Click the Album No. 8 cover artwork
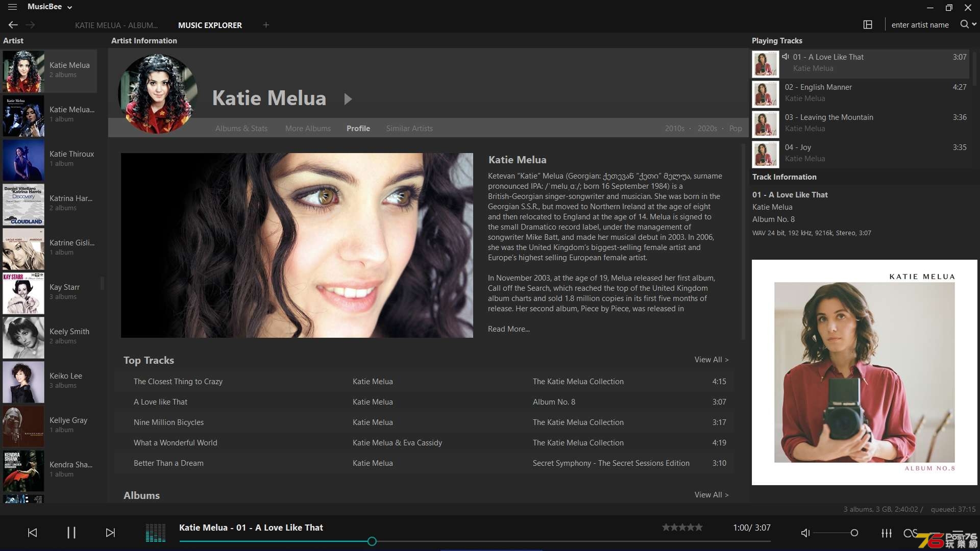The width and height of the screenshot is (980, 551). click(864, 372)
